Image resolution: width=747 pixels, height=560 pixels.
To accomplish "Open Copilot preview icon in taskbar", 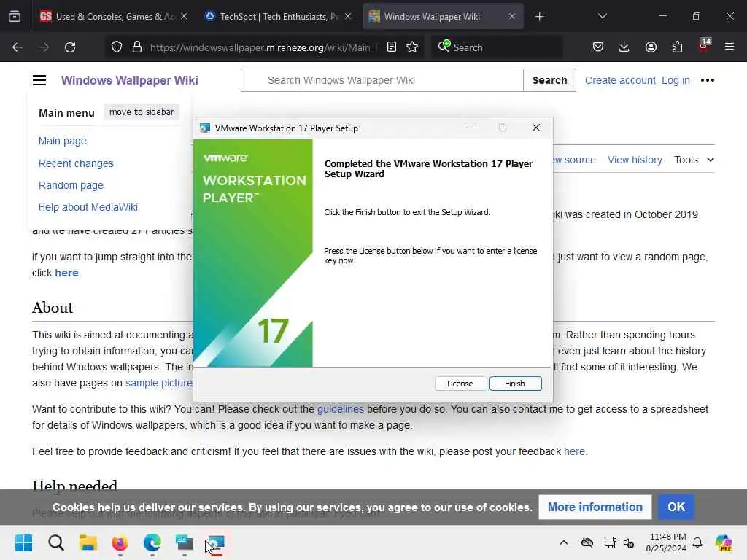I will coord(724,542).
